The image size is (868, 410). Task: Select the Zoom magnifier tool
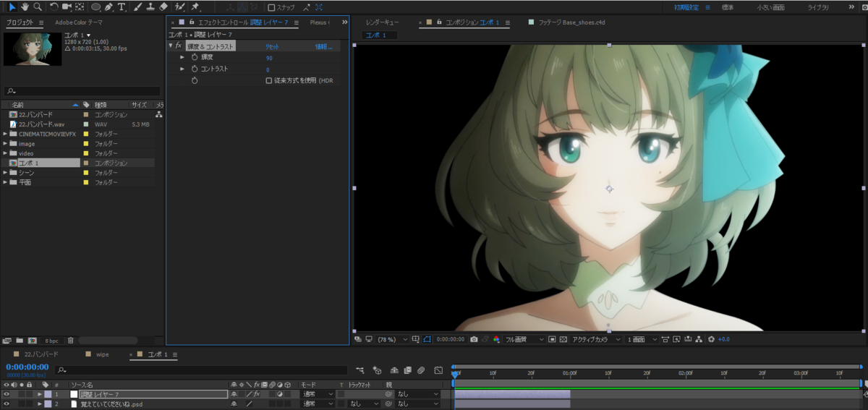[38, 7]
